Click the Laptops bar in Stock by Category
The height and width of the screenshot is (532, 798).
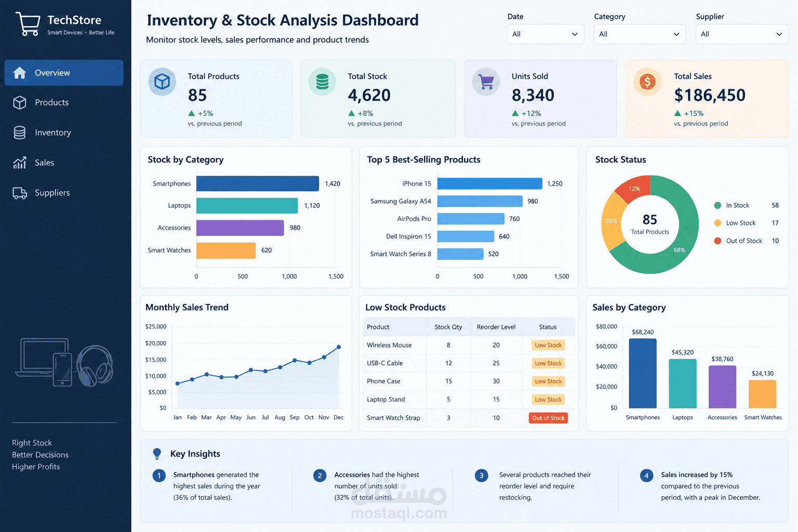[247, 206]
